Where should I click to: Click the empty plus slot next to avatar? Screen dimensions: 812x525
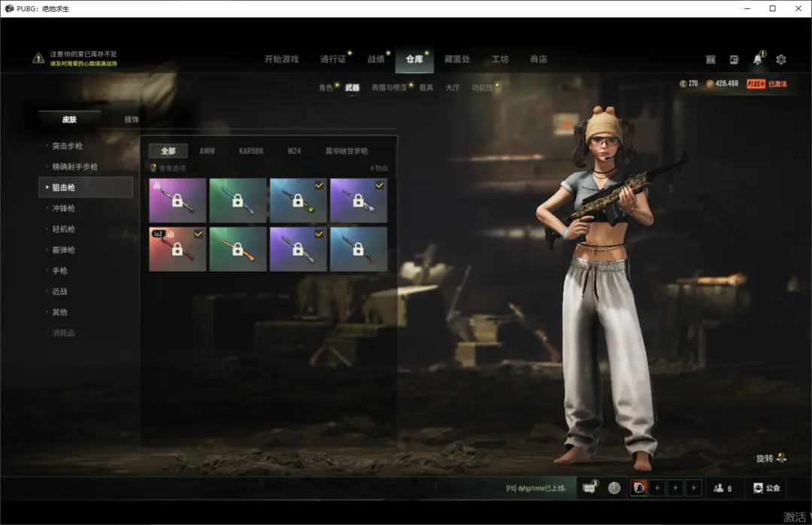click(657, 487)
